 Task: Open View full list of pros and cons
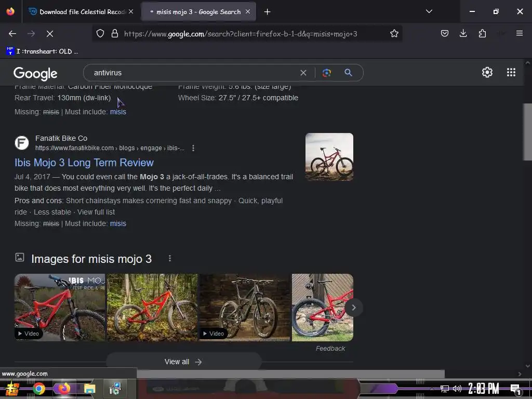pos(96,212)
